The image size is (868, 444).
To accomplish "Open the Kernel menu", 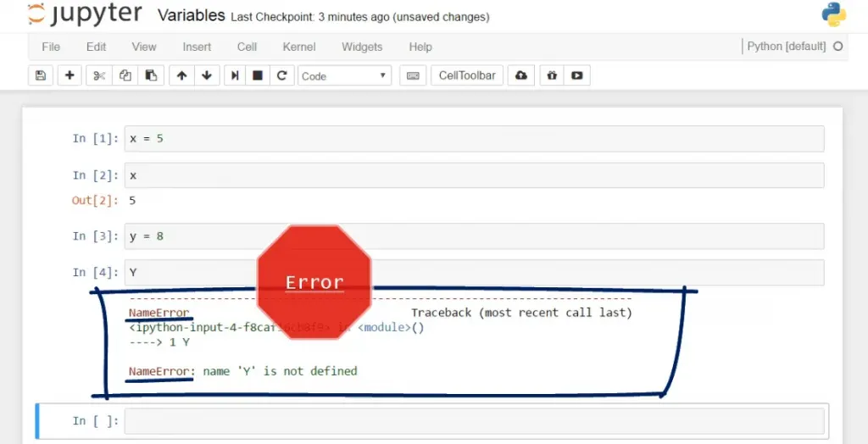I will tap(298, 47).
